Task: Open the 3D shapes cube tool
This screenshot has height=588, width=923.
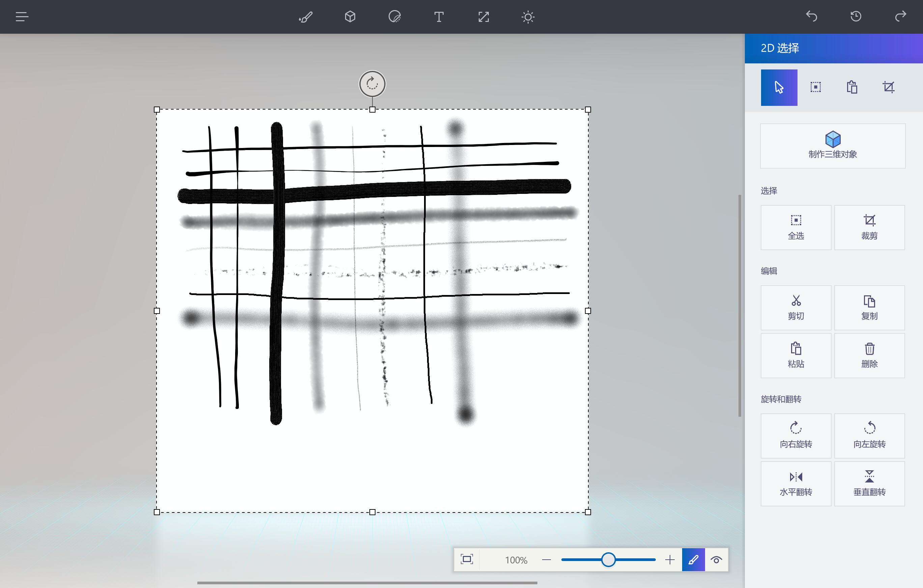Action: click(x=350, y=17)
